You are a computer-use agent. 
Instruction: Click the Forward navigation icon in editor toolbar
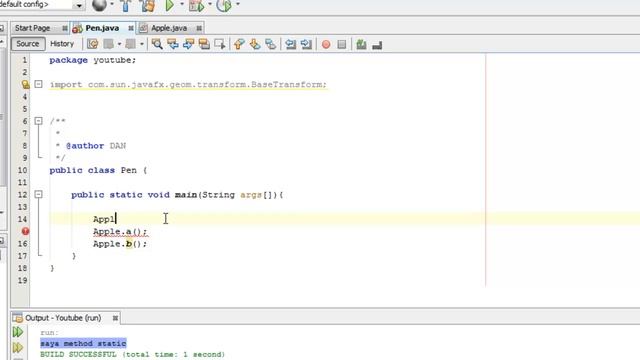pyautogui.click(x=131, y=44)
